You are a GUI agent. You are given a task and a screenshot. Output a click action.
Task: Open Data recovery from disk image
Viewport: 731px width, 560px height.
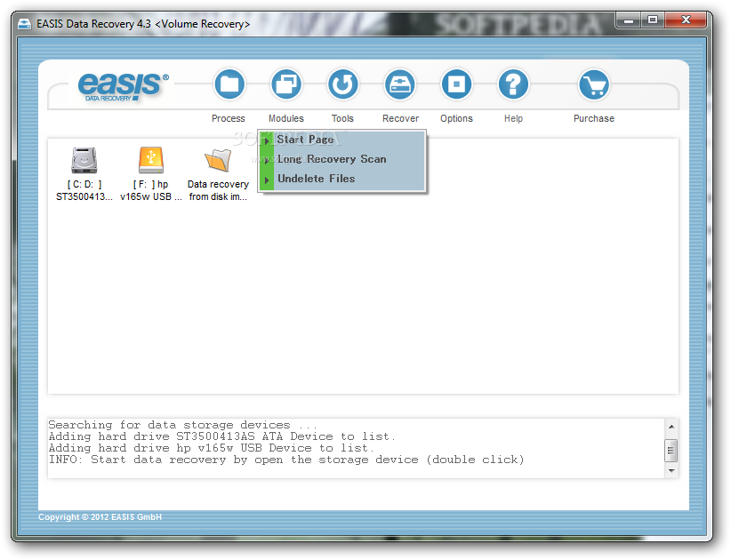point(218,174)
